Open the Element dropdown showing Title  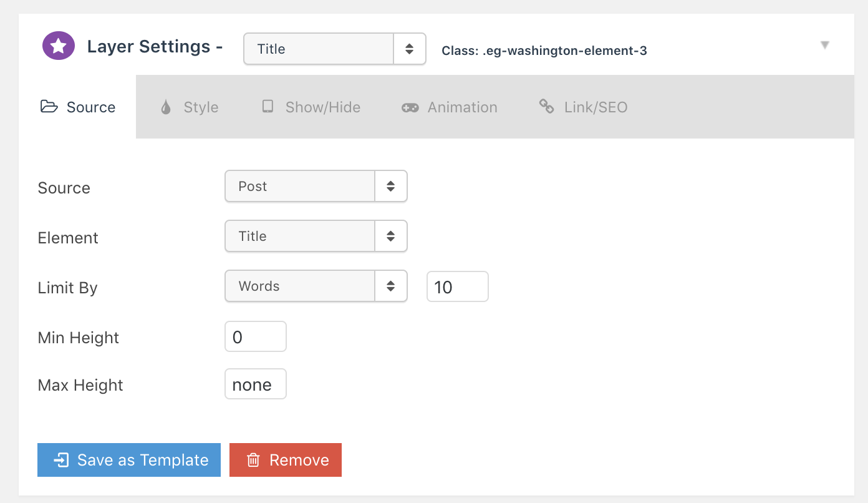point(316,236)
